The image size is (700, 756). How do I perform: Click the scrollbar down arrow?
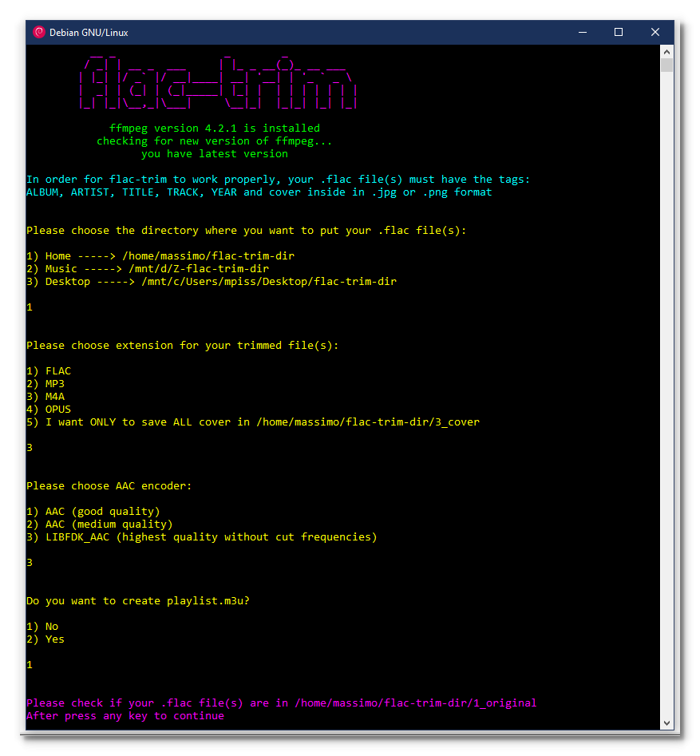(666, 722)
